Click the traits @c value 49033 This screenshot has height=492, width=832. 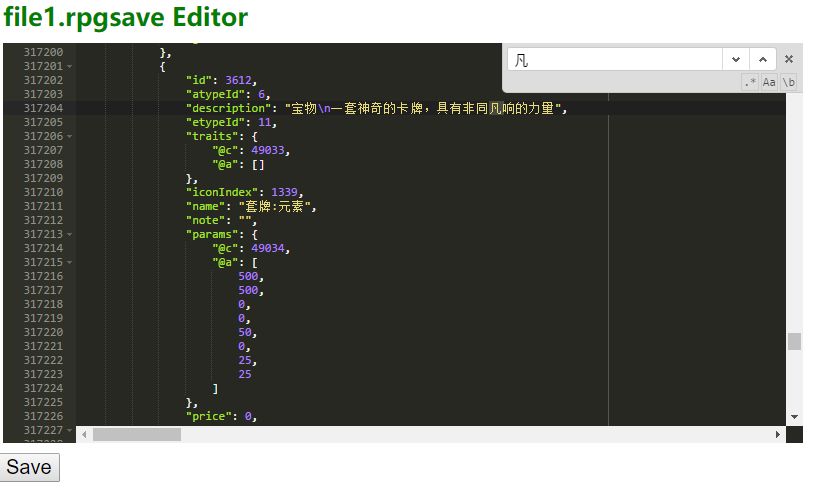[x=267, y=150]
